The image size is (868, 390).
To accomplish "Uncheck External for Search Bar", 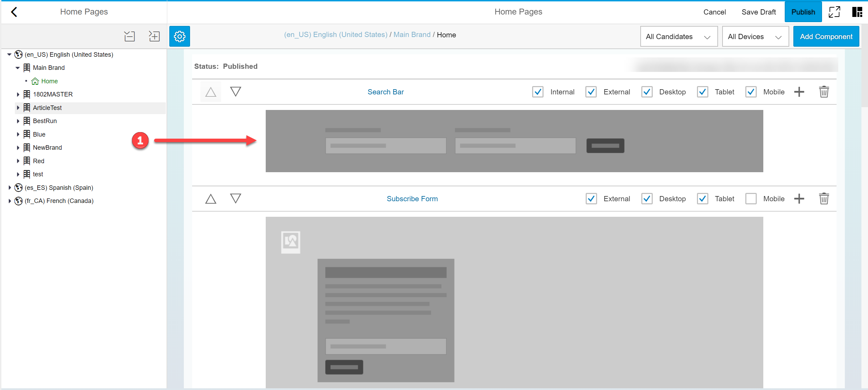I will [x=591, y=92].
